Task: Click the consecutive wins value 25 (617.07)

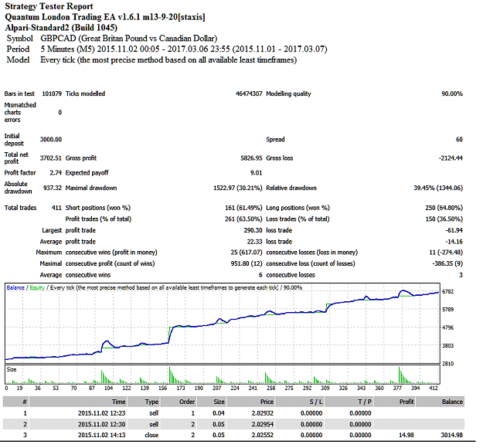Action: (247, 253)
